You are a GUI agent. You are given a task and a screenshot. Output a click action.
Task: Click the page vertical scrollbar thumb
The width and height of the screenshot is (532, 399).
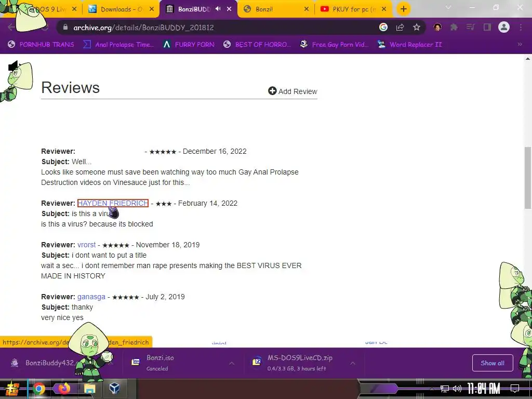coord(528,178)
